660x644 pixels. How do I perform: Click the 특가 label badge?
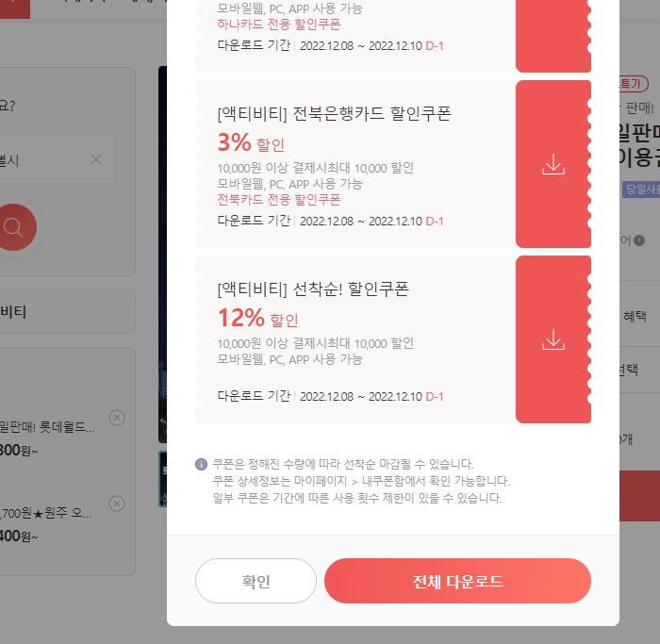(633, 84)
